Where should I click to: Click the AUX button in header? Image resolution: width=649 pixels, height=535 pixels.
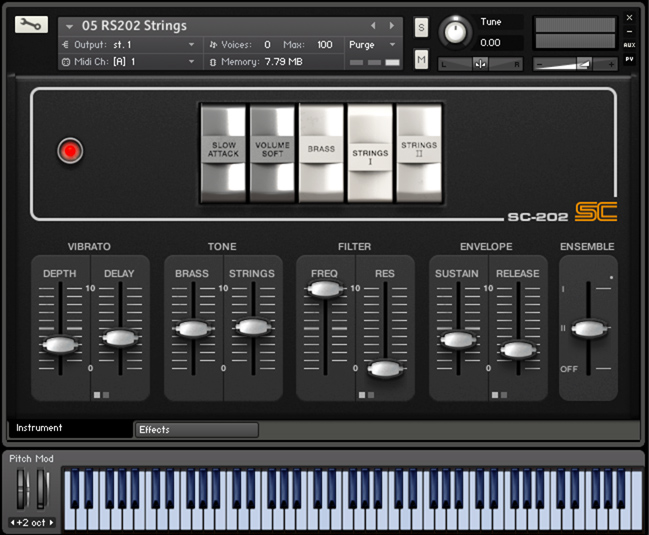tap(629, 45)
